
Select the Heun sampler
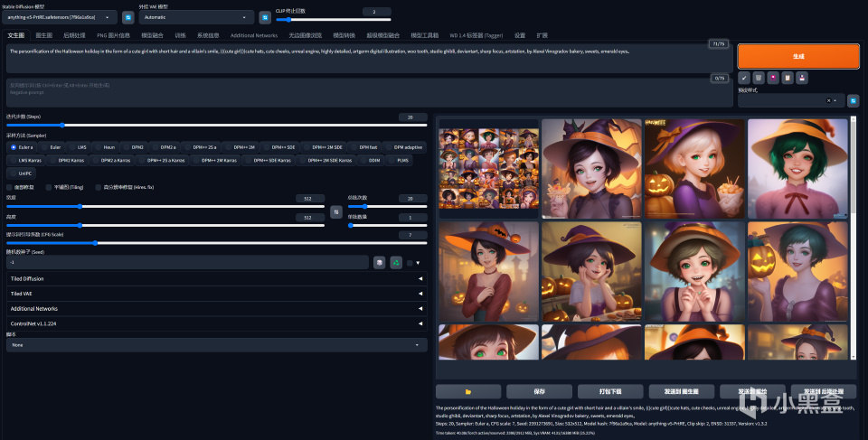point(104,147)
